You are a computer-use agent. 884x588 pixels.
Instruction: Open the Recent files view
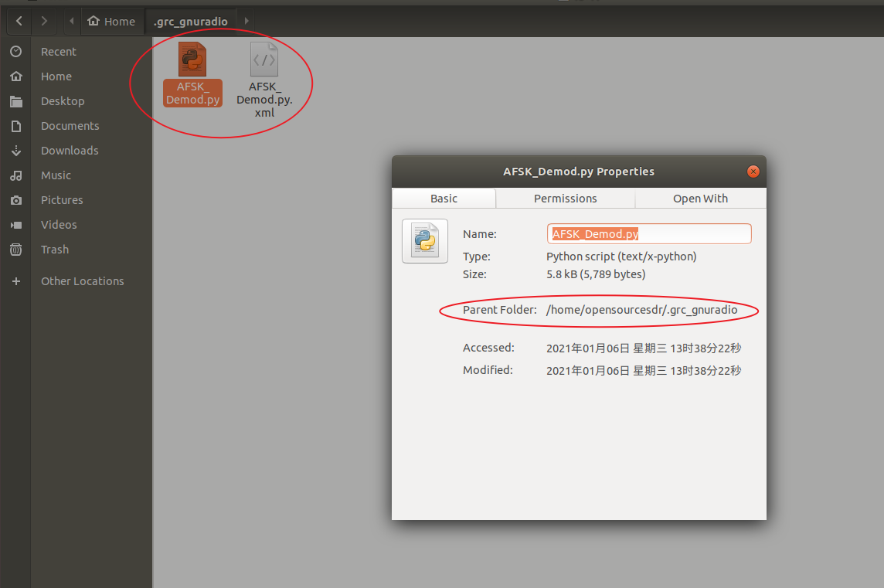click(58, 51)
